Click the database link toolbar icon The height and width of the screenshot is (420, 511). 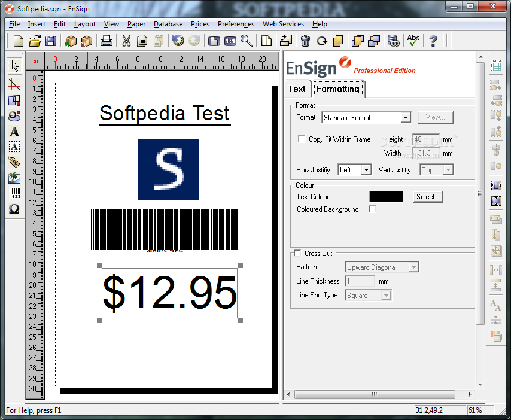click(393, 41)
